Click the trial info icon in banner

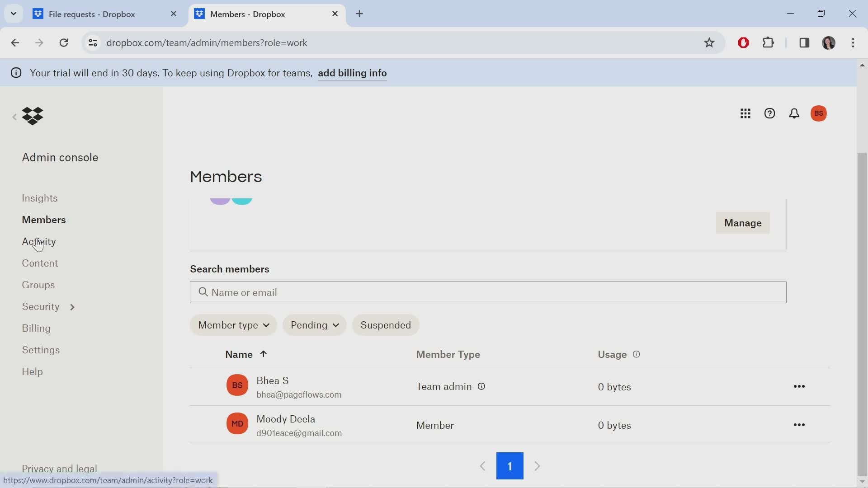[16, 73]
